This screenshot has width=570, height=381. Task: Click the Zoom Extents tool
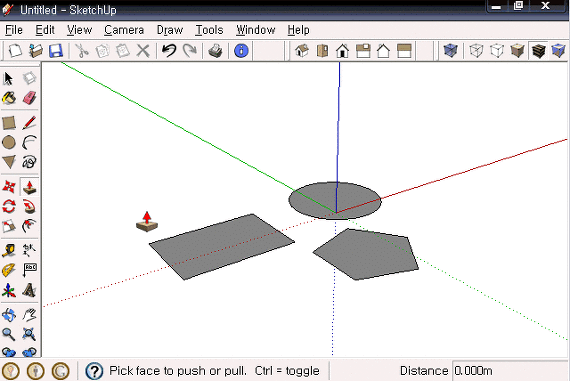pos(29,334)
